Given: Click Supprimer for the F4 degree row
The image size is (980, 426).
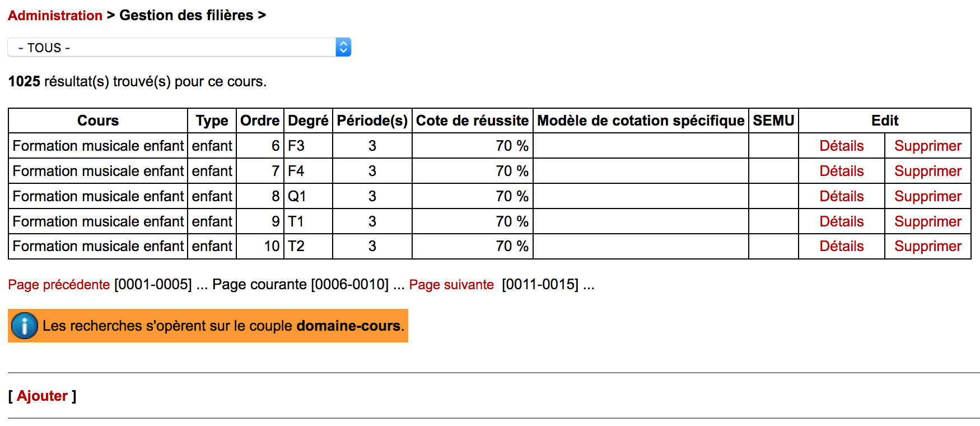Looking at the screenshot, I should coord(927,171).
